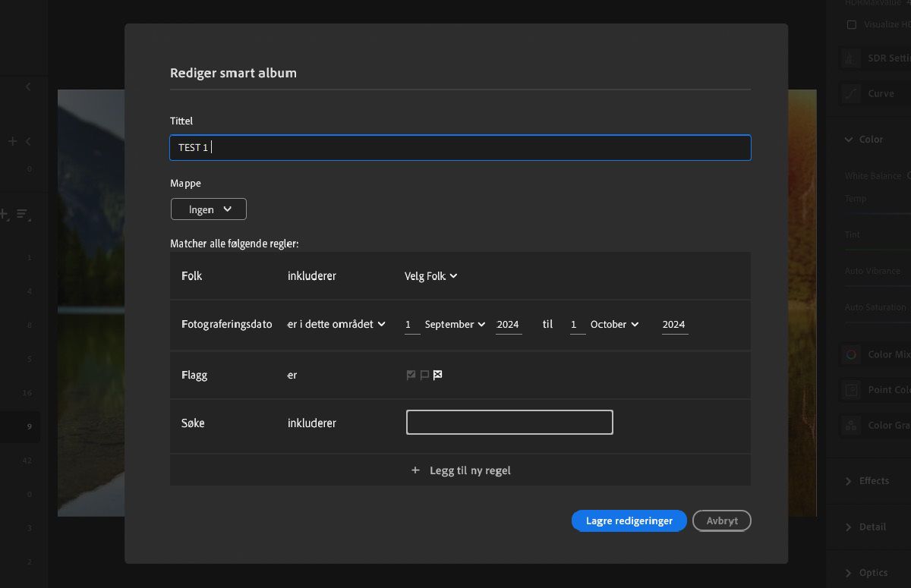Click the Avbryt button

click(721, 520)
